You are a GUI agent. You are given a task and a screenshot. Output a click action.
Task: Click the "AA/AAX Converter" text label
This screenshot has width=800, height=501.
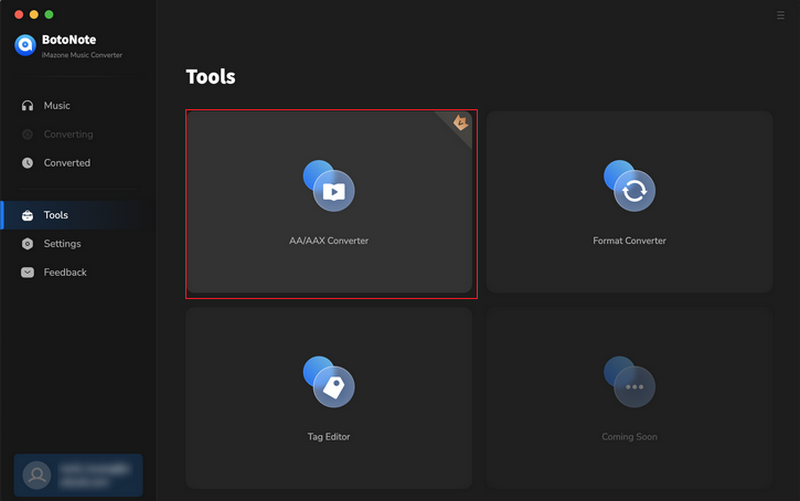click(329, 241)
